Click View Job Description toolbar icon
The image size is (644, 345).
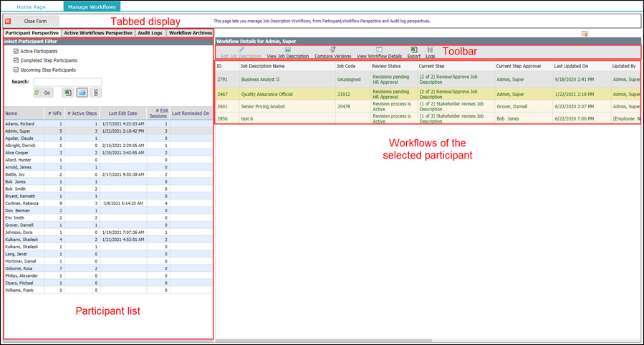point(287,49)
